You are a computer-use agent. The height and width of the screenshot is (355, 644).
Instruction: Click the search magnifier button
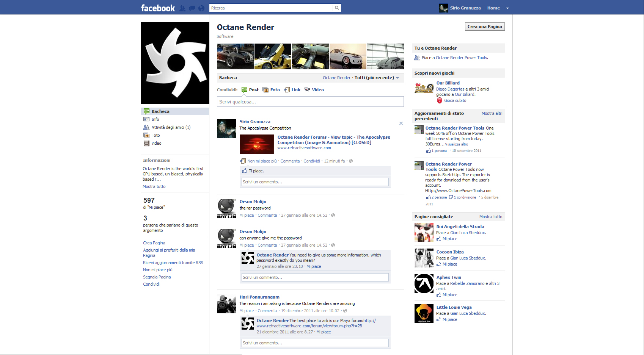(x=337, y=8)
